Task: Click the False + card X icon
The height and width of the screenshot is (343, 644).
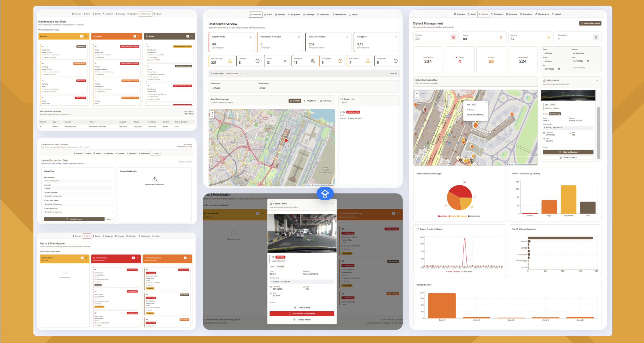Action: [x=285, y=61]
